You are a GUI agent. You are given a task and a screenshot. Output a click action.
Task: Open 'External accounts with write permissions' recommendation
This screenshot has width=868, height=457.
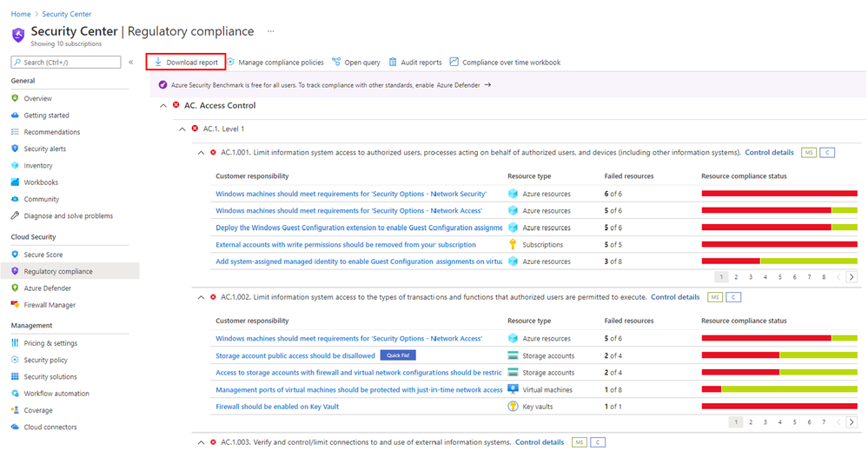pos(346,244)
